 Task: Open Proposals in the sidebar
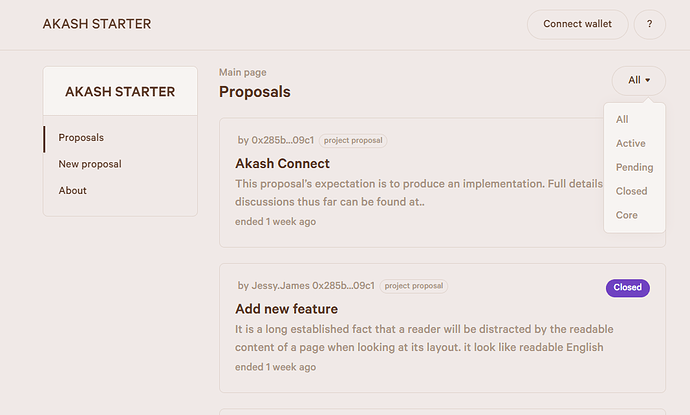click(81, 138)
